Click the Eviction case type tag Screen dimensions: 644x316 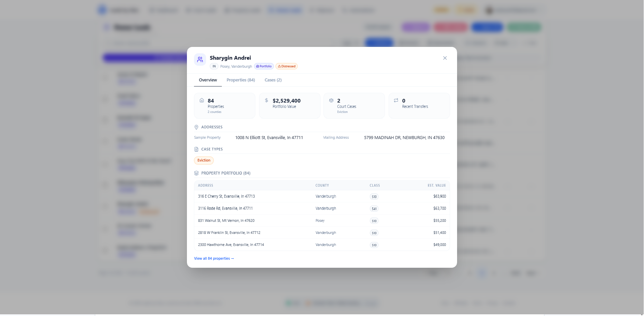(x=204, y=161)
